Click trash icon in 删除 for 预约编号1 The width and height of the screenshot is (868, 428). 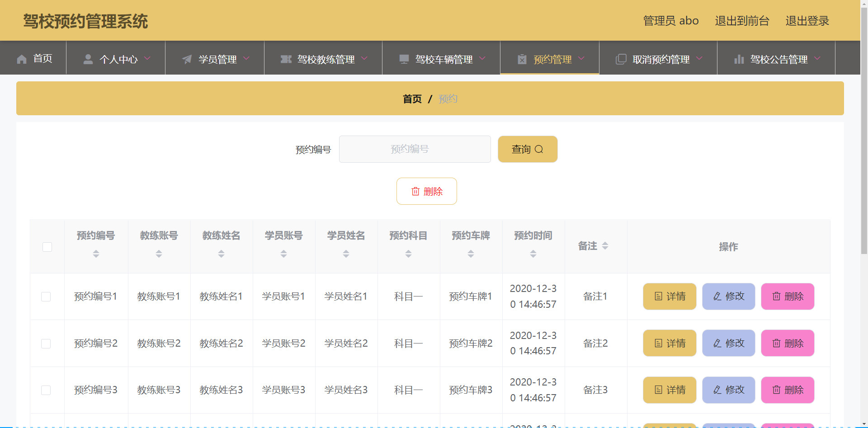[x=776, y=296]
